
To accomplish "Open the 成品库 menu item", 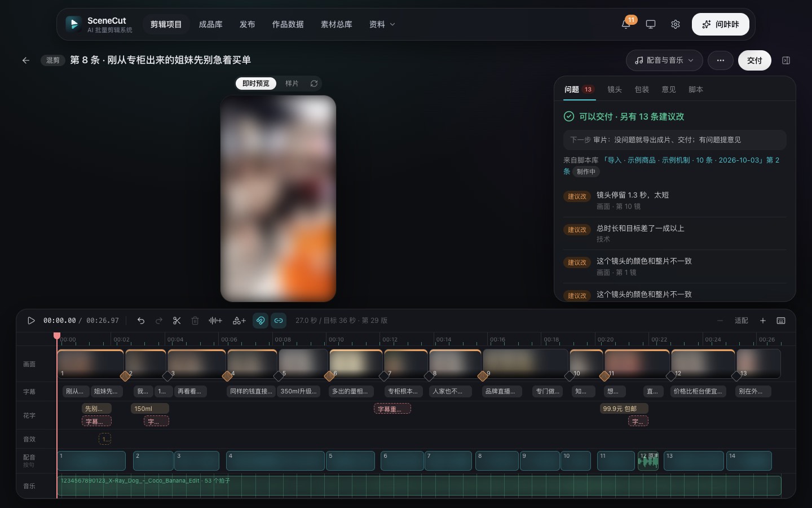I will tap(211, 24).
